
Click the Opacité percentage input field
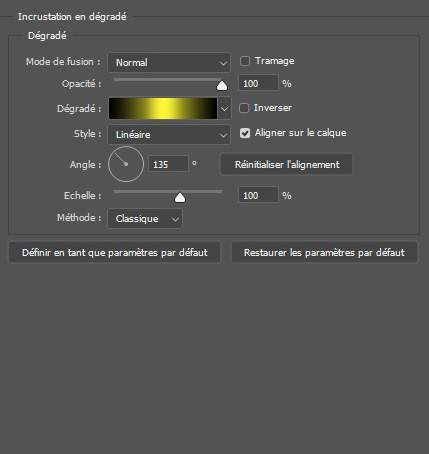[258, 83]
